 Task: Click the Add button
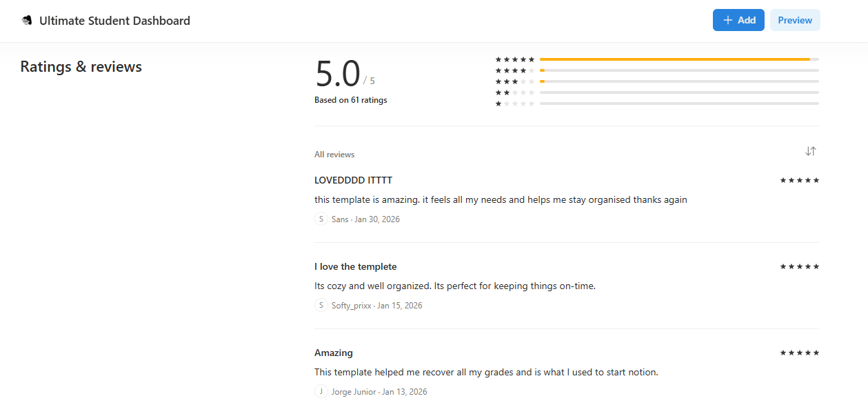coord(738,20)
